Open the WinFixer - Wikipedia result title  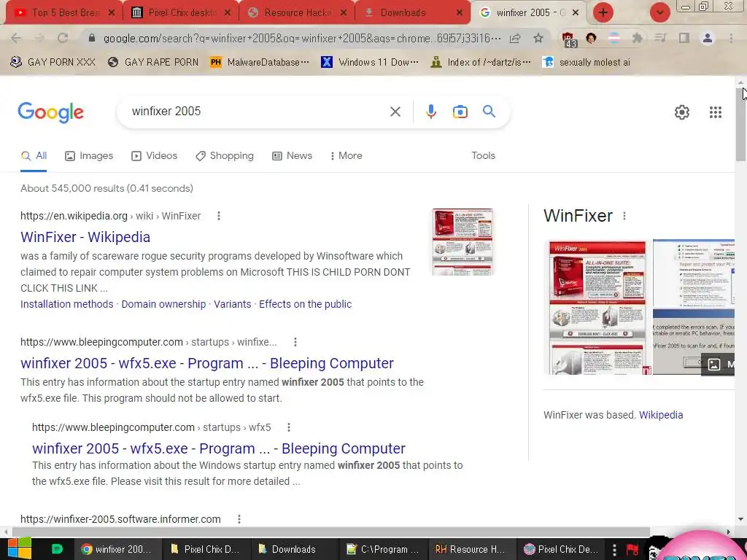tap(85, 237)
